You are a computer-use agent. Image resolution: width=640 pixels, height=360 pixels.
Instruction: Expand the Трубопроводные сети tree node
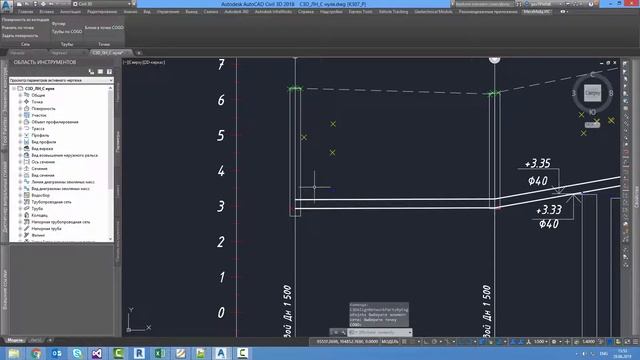click(20, 202)
